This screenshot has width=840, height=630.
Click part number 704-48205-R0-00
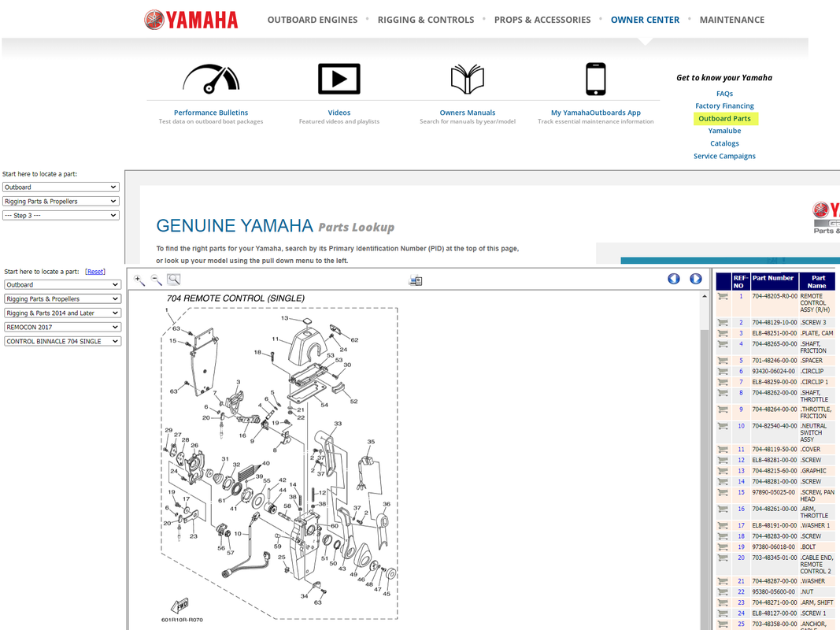point(775,296)
